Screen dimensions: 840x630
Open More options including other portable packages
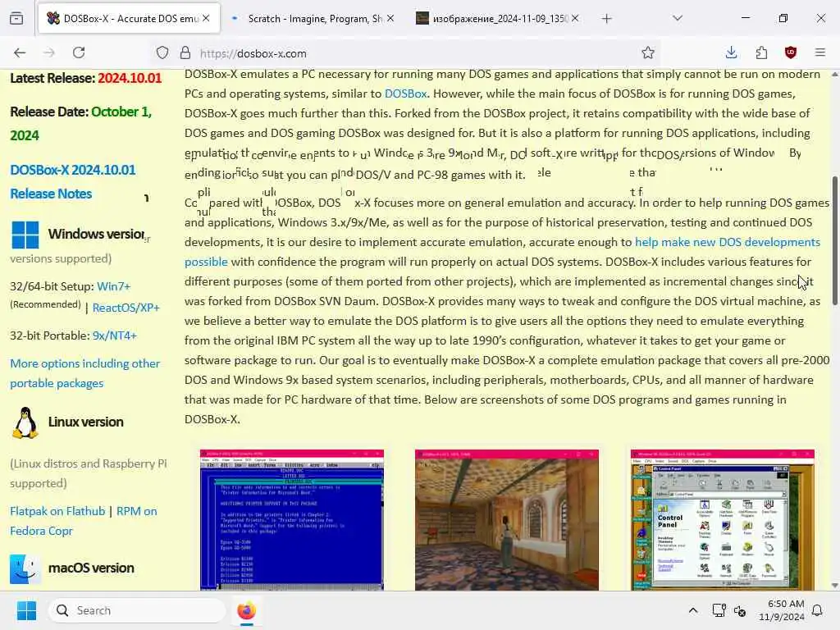coord(84,373)
